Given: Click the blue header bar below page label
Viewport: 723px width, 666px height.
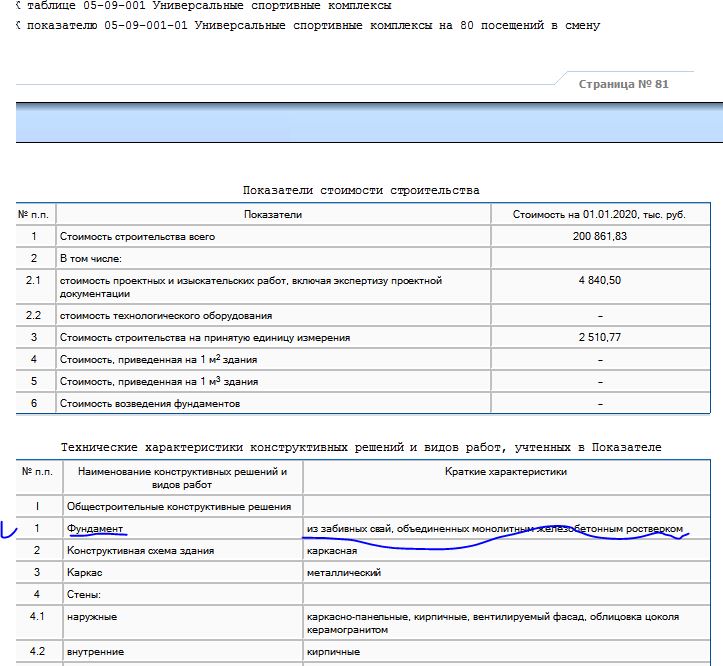Looking at the screenshot, I should [x=361, y=123].
